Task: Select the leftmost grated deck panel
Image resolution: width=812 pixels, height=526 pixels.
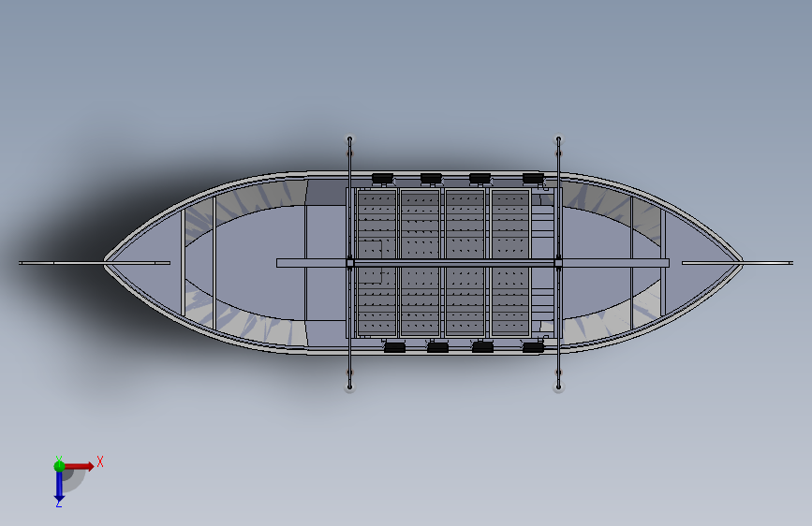Action: pyautogui.click(x=377, y=263)
